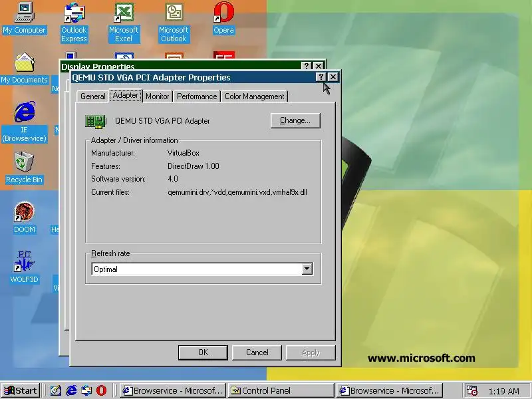Activate first Browservice taskbar button
The width and height of the screenshot is (532, 399).
(174, 390)
